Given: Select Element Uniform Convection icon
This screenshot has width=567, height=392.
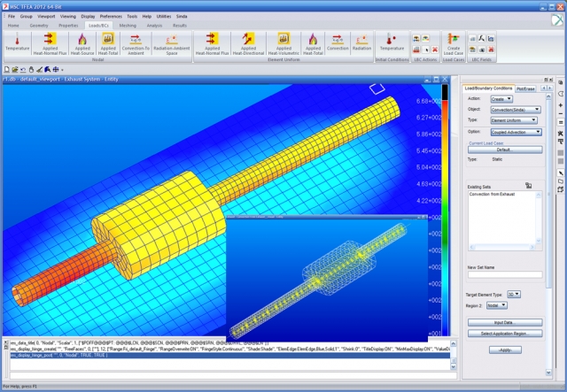Looking at the screenshot, I should pyautogui.click(x=338, y=42).
